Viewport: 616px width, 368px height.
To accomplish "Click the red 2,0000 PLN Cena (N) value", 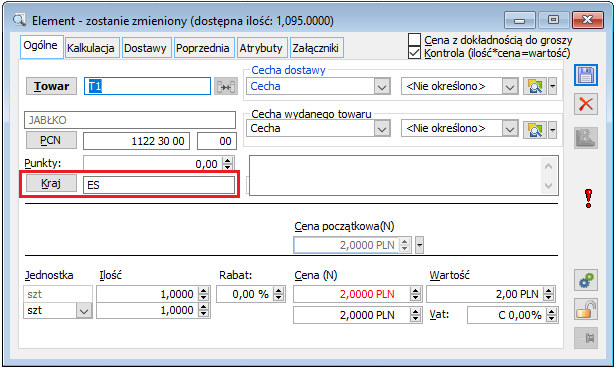I will pos(367,294).
